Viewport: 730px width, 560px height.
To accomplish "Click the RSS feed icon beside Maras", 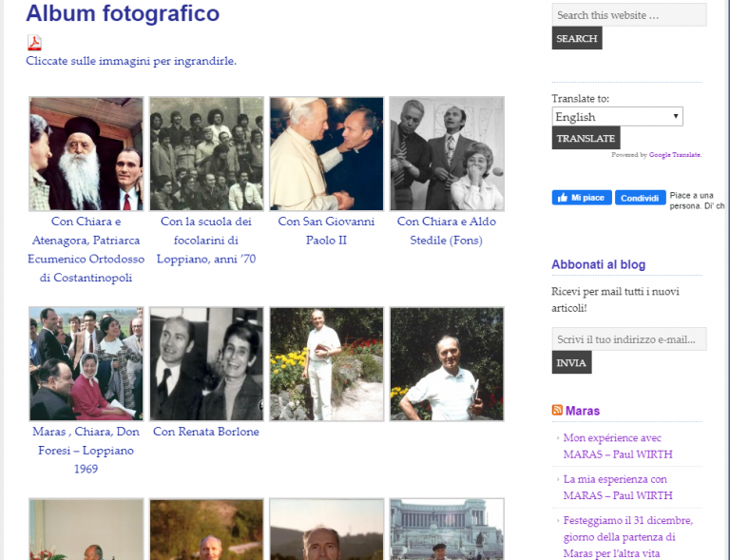I will point(557,410).
